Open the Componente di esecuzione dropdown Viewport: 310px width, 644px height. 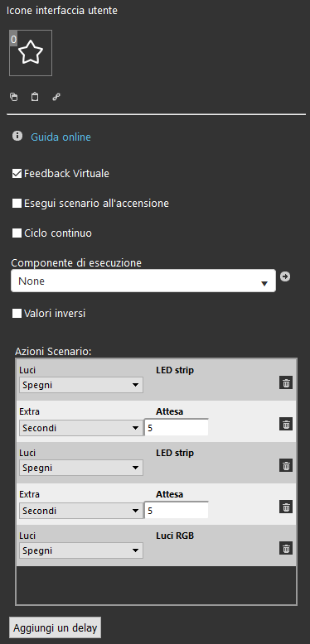click(x=143, y=281)
